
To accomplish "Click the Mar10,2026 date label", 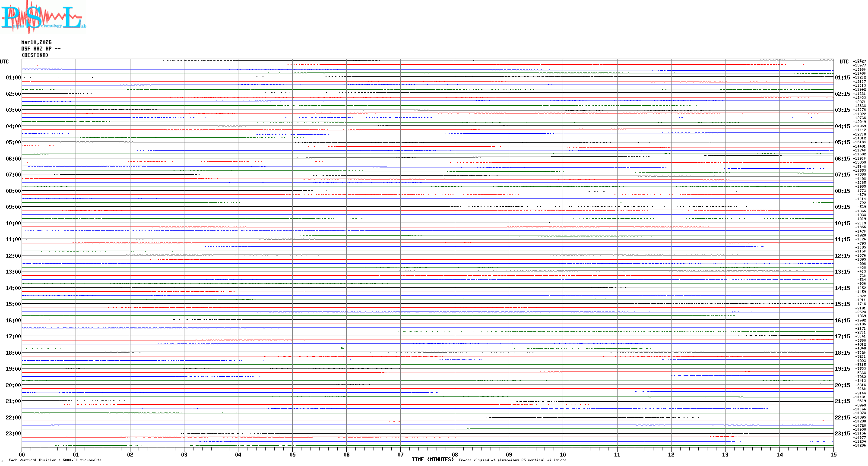I will coord(36,42).
